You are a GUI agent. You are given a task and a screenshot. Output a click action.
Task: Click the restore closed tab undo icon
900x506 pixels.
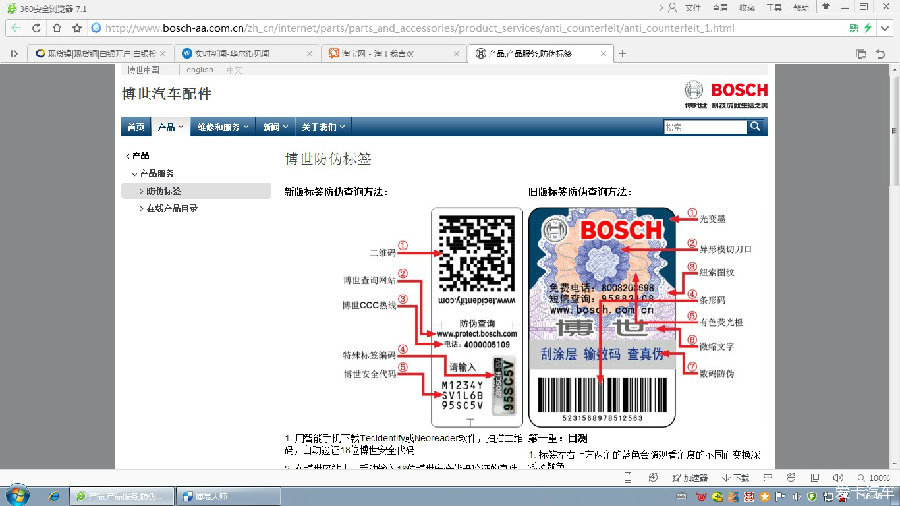pos(880,53)
